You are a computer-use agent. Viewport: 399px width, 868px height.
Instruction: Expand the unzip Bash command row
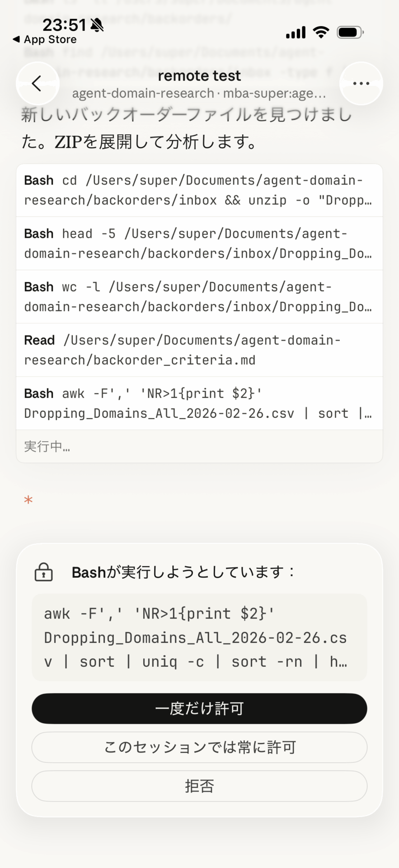coord(199,190)
